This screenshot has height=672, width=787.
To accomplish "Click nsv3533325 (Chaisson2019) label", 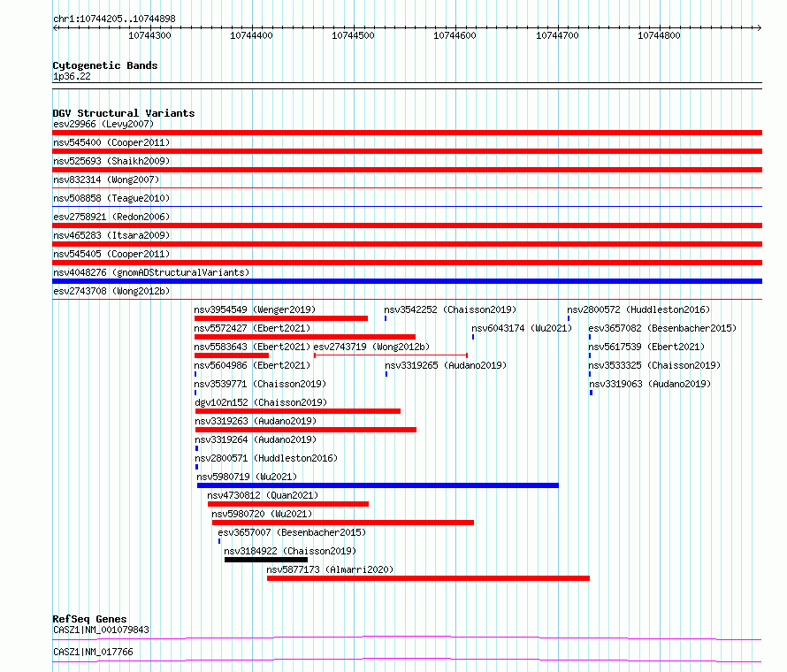I will (x=654, y=365).
